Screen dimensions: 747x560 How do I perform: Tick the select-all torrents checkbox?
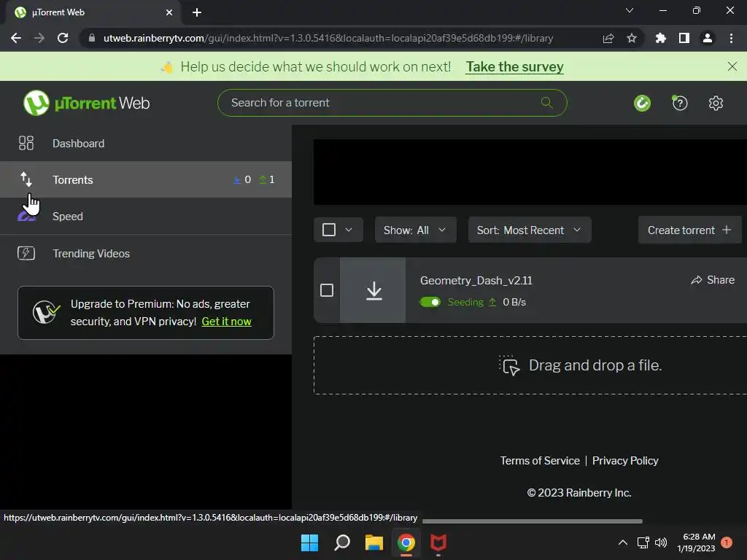click(329, 230)
